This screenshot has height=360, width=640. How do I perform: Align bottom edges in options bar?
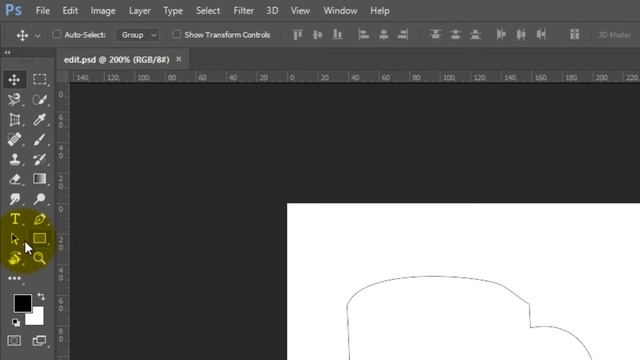pos(337,35)
